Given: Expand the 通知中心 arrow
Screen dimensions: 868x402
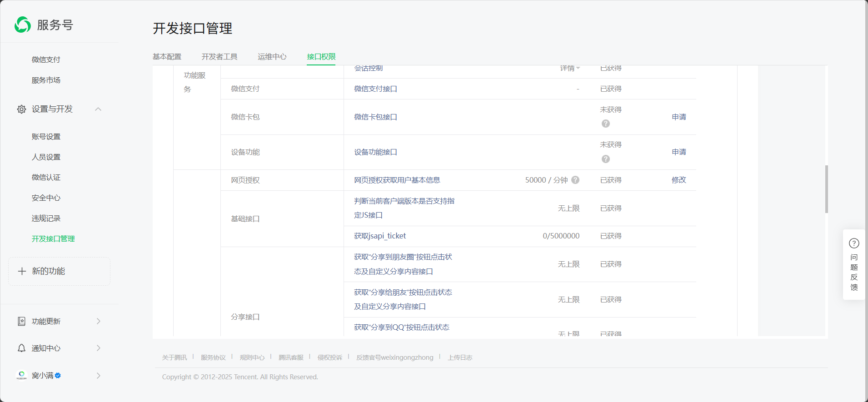Looking at the screenshot, I should [99, 348].
